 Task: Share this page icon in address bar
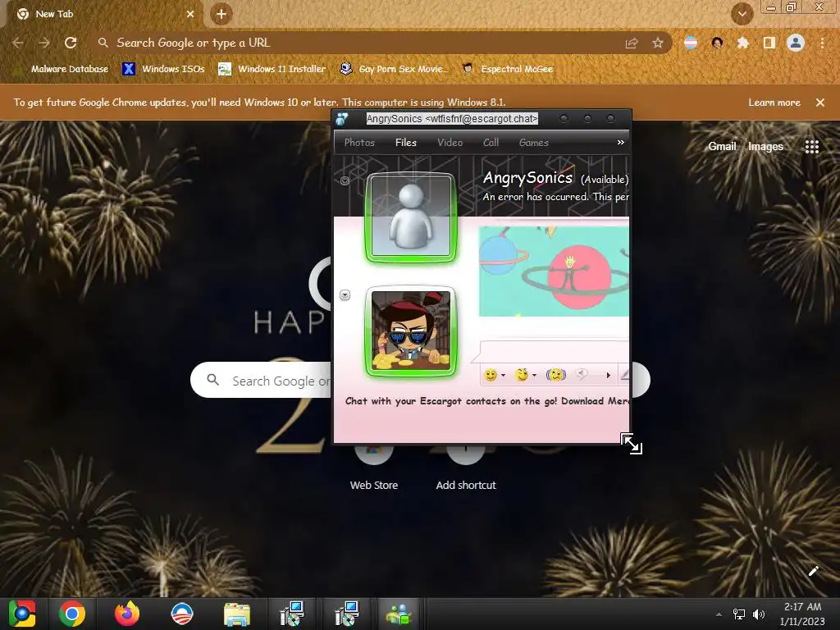point(631,43)
